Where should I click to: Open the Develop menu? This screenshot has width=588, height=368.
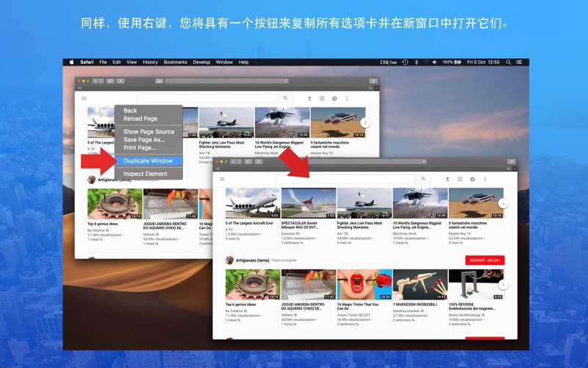tap(201, 63)
